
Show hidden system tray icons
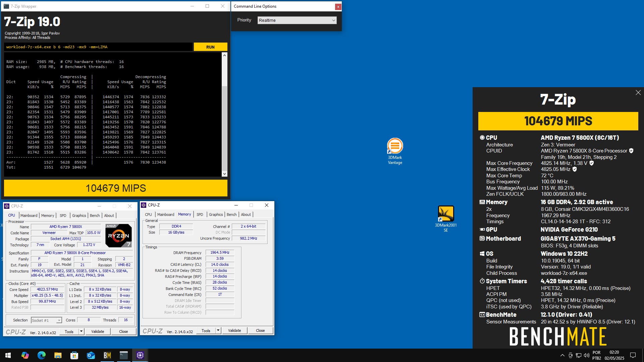point(562,355)
